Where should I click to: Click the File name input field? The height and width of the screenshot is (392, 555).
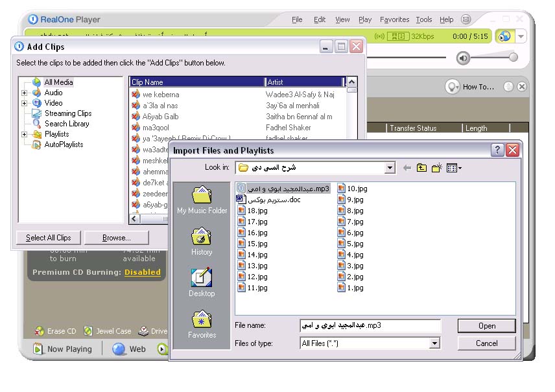pos(371,325)
